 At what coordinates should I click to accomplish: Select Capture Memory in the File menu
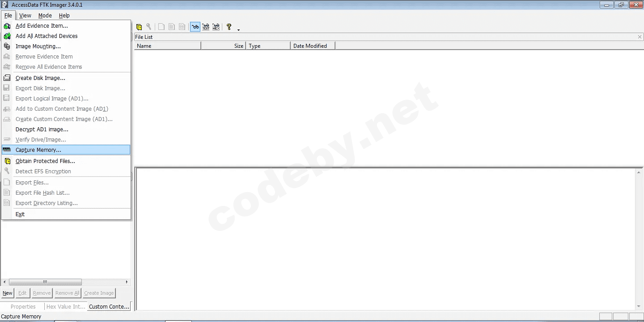click(66, 150)
